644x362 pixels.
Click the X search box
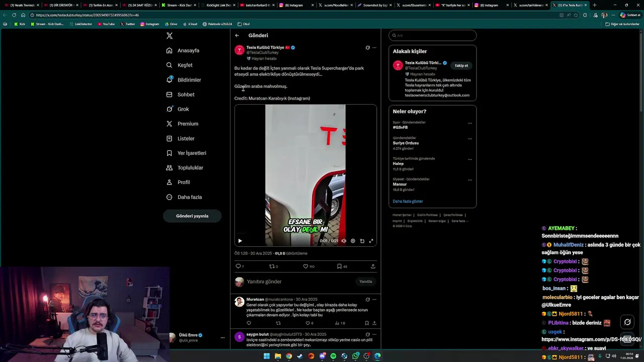pos(433,36)
